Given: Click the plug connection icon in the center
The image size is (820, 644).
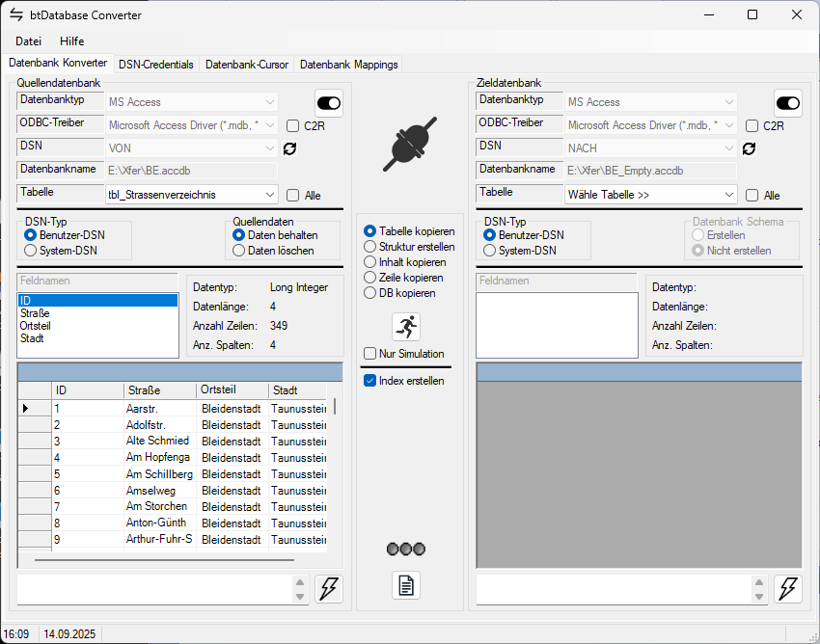Looking at the screenshot, I should 410,145.
